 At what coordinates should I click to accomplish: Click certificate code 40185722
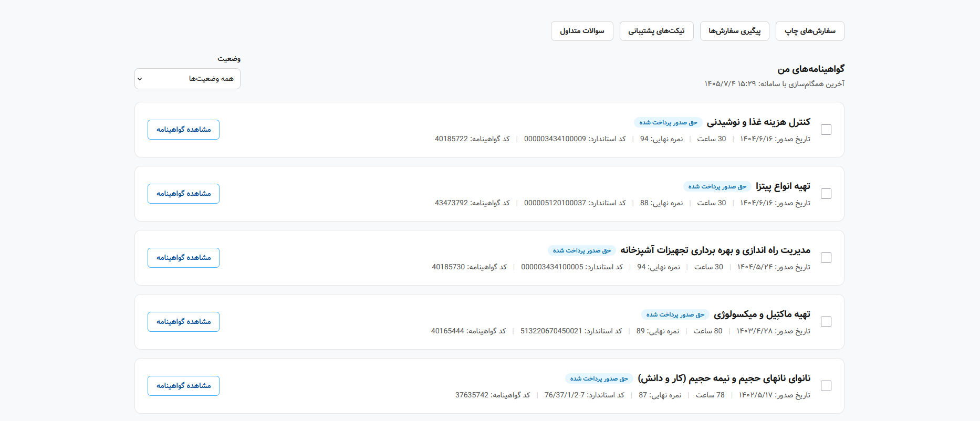pos(472,139)
